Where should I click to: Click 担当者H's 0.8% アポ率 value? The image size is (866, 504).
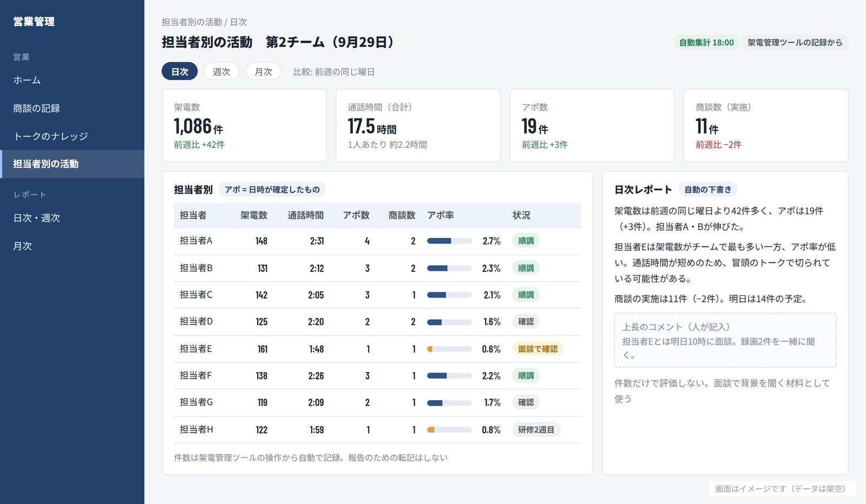(491, 430)
